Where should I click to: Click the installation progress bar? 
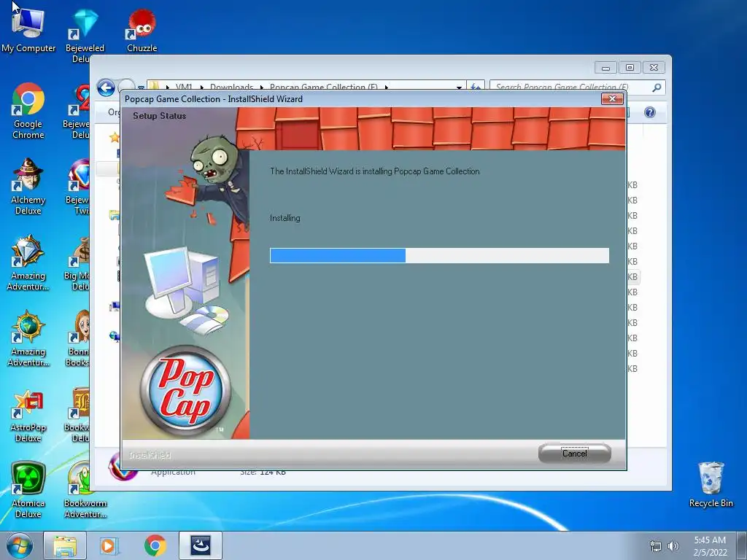(439, 255)
